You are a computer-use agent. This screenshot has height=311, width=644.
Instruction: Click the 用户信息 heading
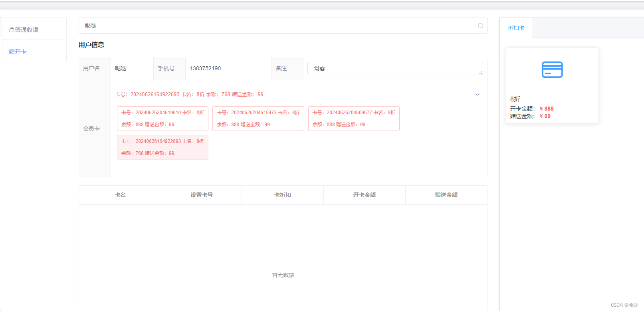(91, 45)
